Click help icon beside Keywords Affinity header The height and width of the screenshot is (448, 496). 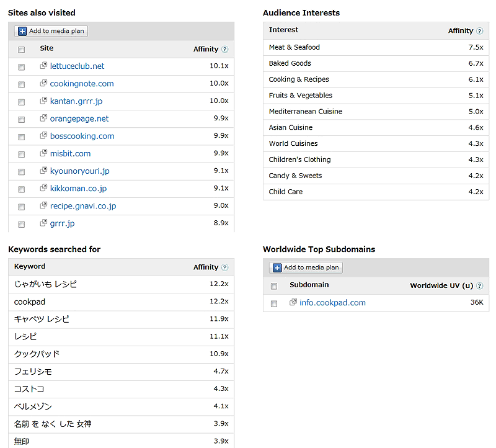point(224,267)
